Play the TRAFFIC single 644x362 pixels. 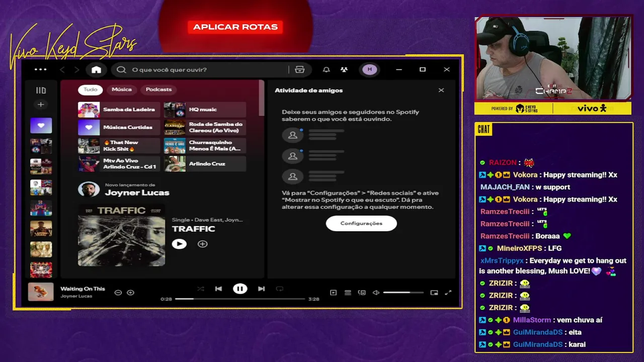point(179,244)
